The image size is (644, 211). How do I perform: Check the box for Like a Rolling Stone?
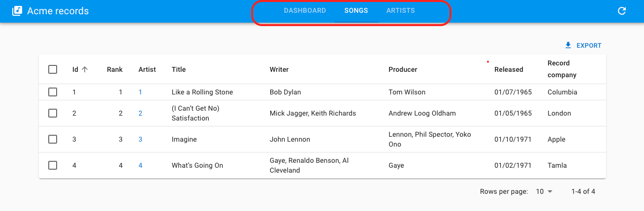point(53,92)
